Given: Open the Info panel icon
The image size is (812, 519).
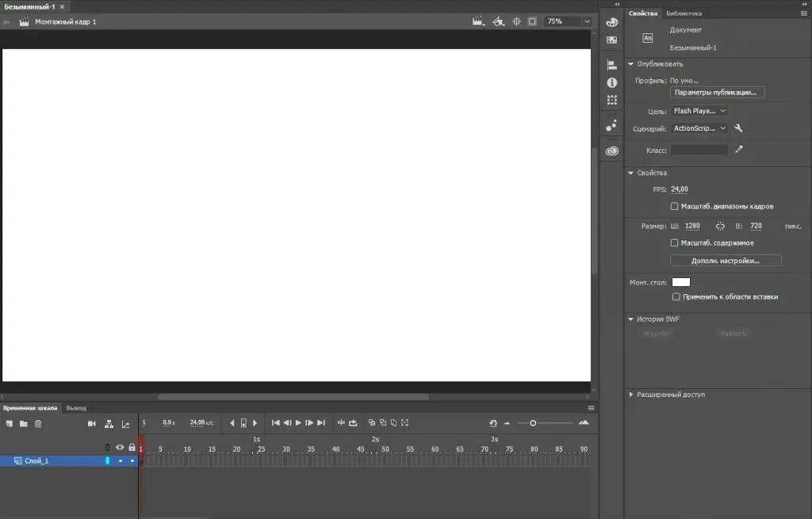Looking at the screenshot, I should [x=611, y=82].
